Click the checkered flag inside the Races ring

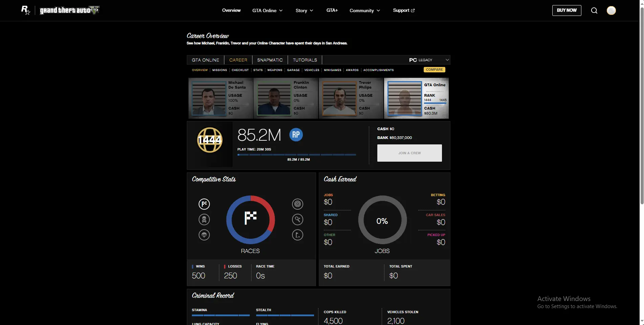pyautogui.click(x=250, y=218)
